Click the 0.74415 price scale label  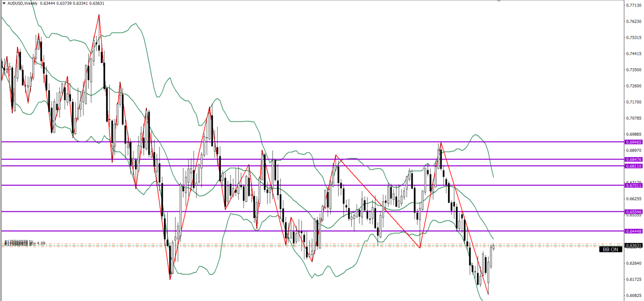click(x=633, y=54)
